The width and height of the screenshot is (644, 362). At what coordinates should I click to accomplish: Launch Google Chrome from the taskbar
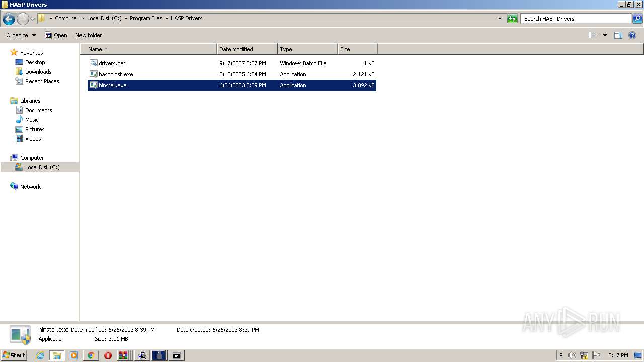(91, 355)
